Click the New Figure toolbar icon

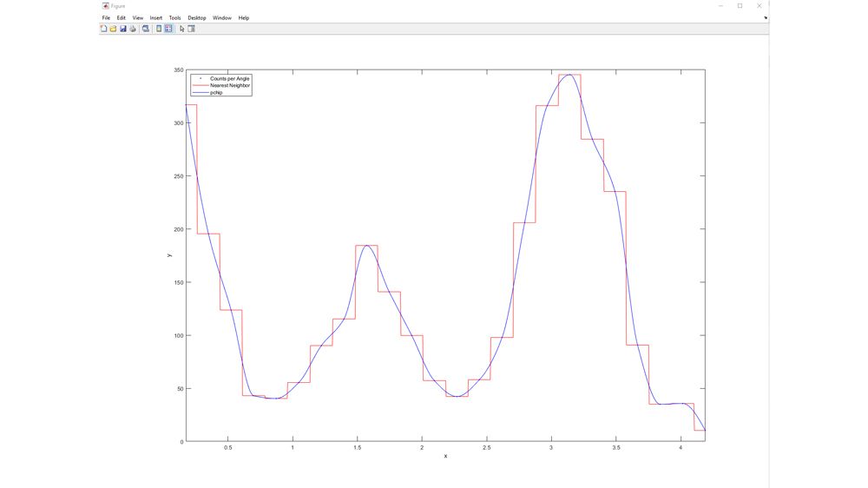tap(104, 29)
